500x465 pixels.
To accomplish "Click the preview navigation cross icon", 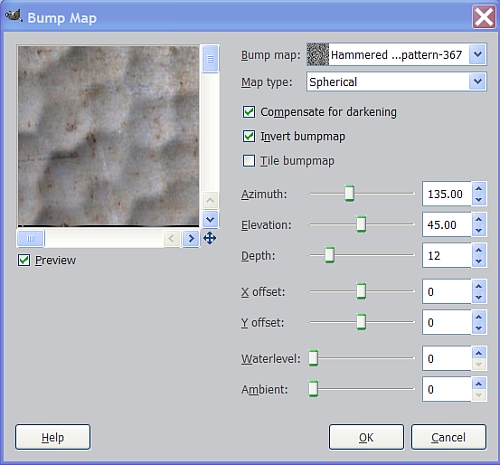I will pyautogui.click(x=210, y=238).
